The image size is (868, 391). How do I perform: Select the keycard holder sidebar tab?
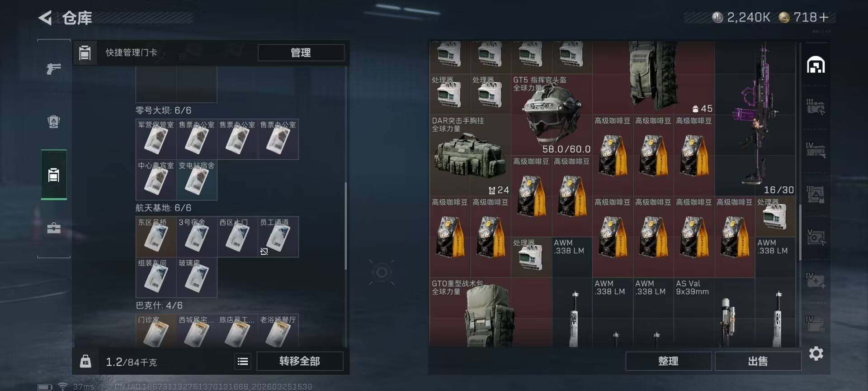(54, 175)
